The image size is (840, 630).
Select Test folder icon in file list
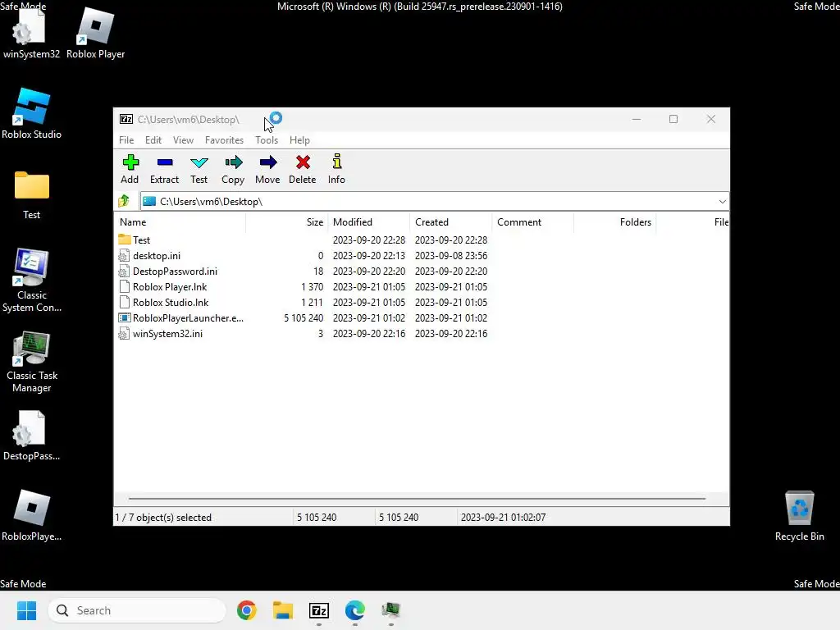click(x=125, y=240)
